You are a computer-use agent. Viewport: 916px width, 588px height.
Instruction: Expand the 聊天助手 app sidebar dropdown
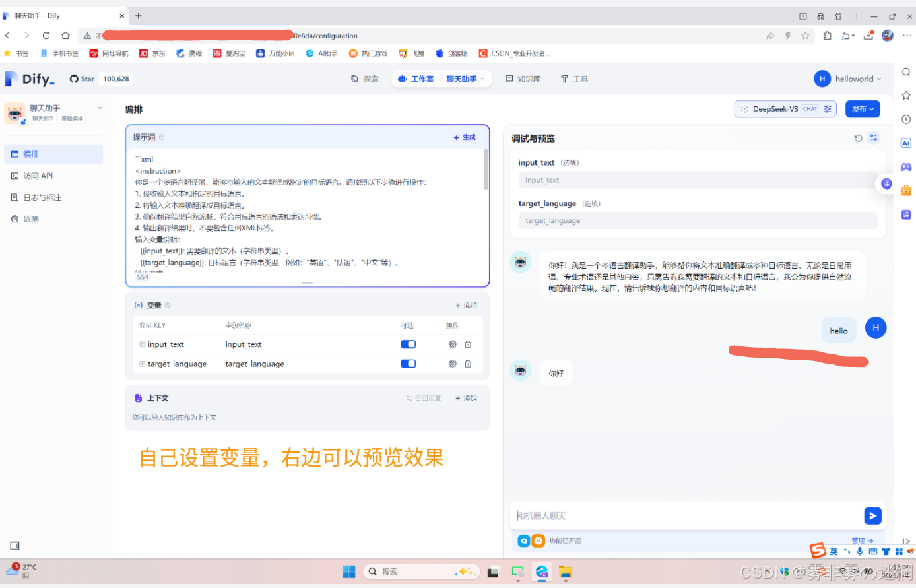(x=100, y=108)
